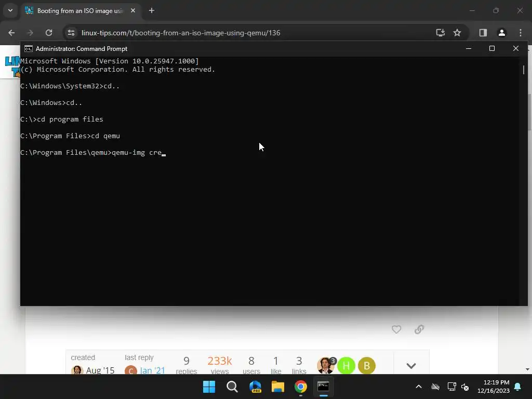
Task: Minimize the Command Prompt window
Action: (x=469, y=48)
